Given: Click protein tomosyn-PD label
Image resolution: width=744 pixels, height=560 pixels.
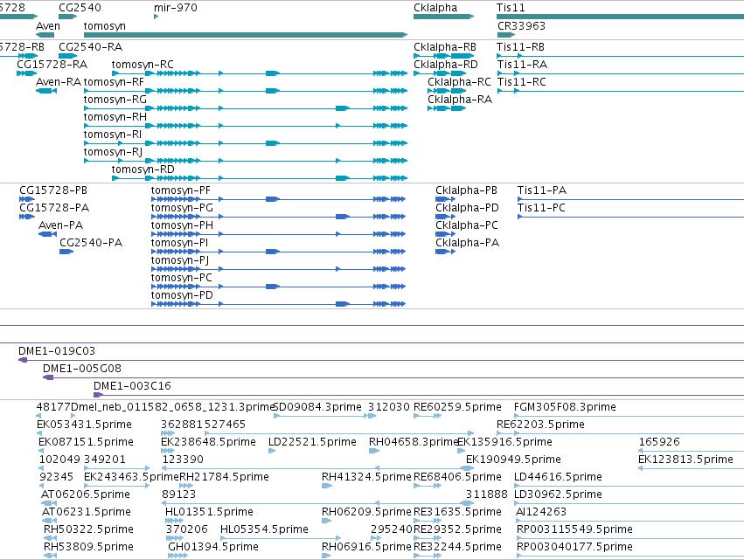Looking at the screenshot, I should point(182,295).
